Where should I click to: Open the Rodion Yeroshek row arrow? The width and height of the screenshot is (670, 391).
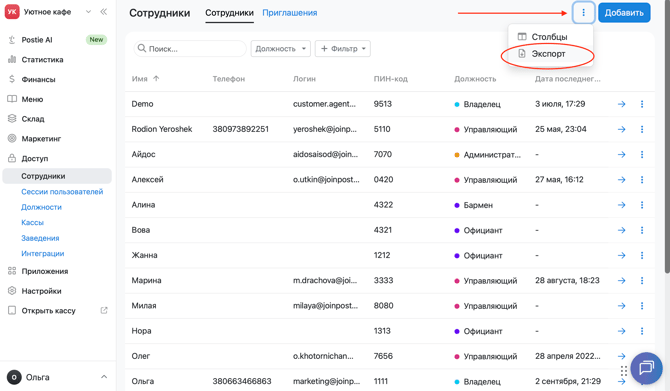tap(622, 129)
